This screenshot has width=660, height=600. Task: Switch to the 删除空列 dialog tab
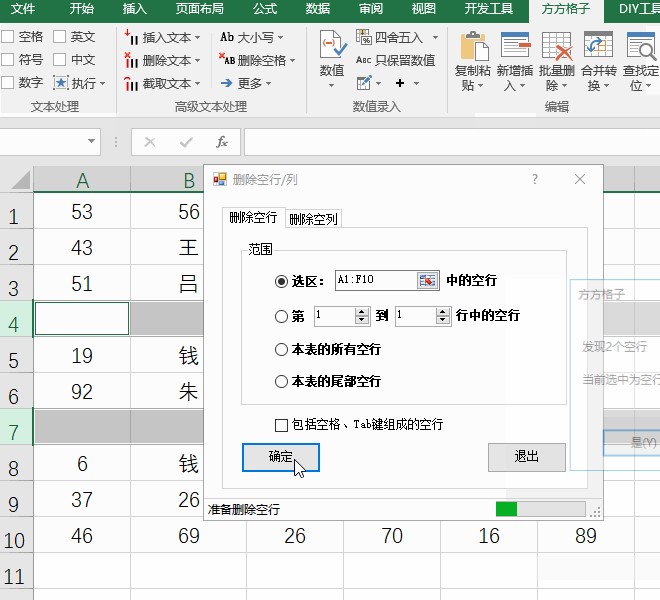click(x=314, y=219)
